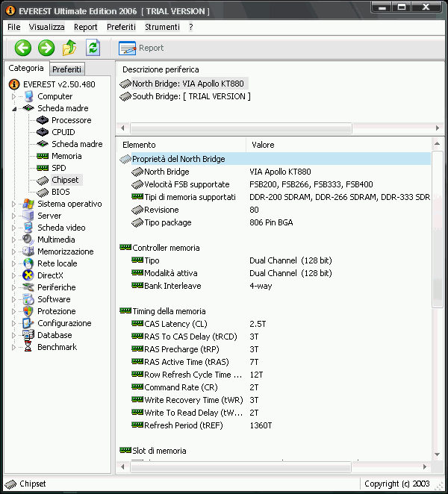Image resolution: width=448 pixels, height=494 pixels.
Task: Click right arrow of device list scrollbar
Action: point(438,128)
